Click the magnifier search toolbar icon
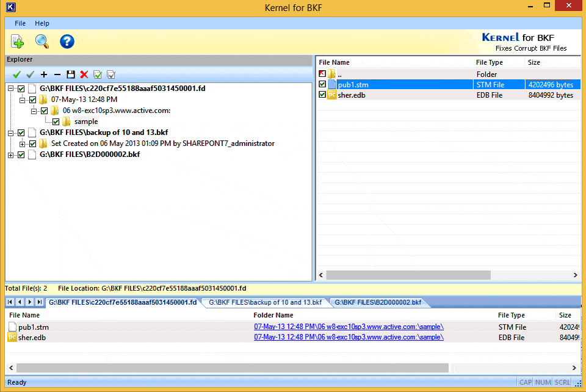Screen dimensions: 586x392 pyautogui.click(x=42, y=42)
